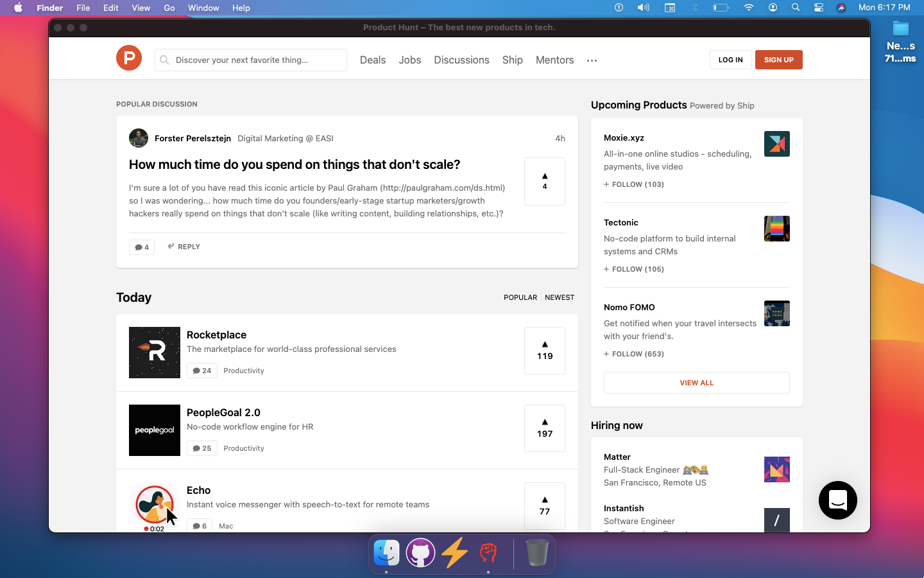Switch to the NEWEST tab
This screenshot has height=578, width=924.
(x=559, y=297)
